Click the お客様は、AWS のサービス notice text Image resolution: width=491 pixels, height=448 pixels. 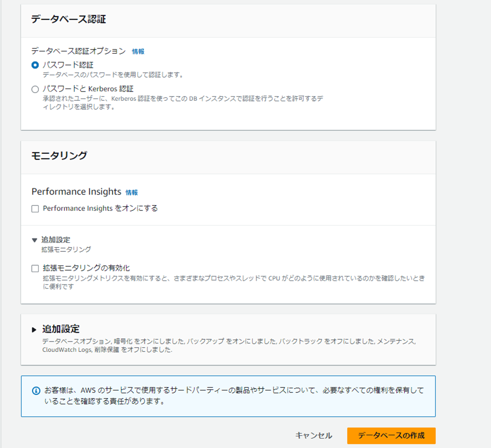pyautogui.click(x=234, y=396)
